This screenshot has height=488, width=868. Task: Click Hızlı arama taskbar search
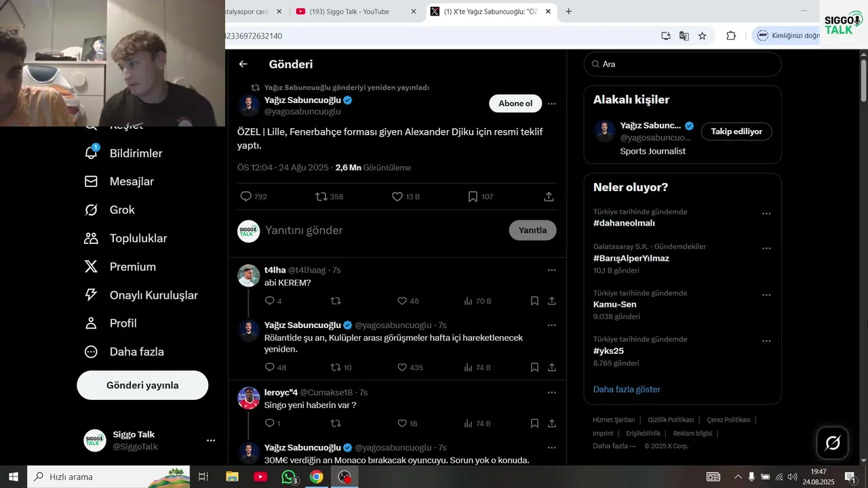108,476
